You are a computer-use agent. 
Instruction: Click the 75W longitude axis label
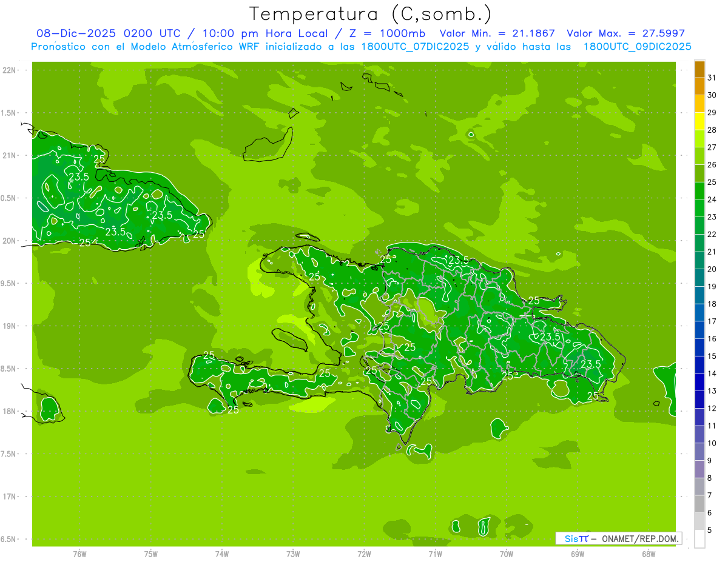(151, 554)
